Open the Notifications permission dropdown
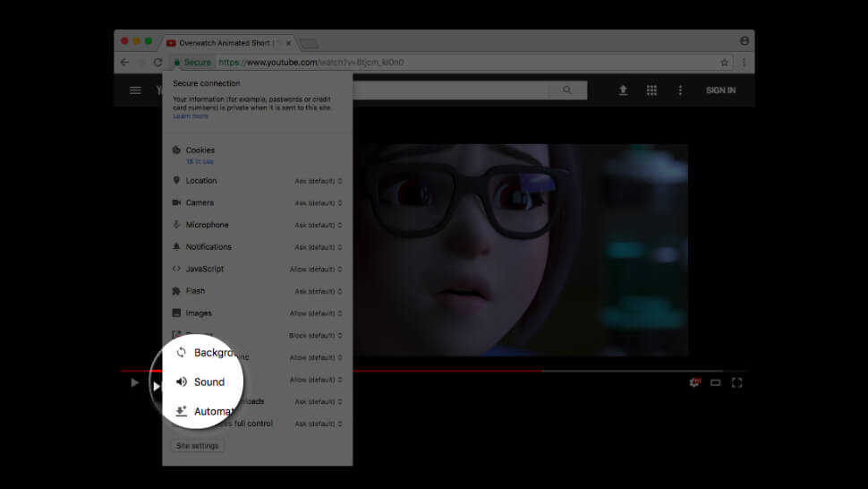 [319, 247]
